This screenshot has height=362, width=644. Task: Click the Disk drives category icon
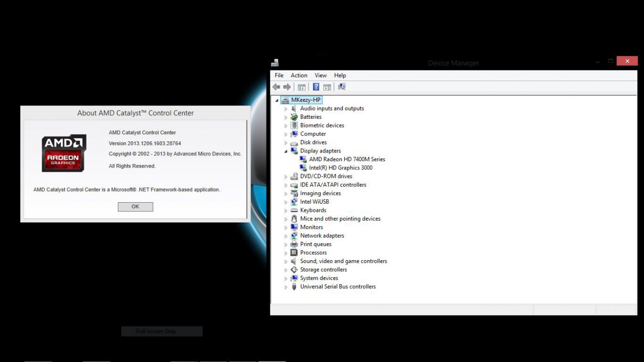tap(294, 142)
